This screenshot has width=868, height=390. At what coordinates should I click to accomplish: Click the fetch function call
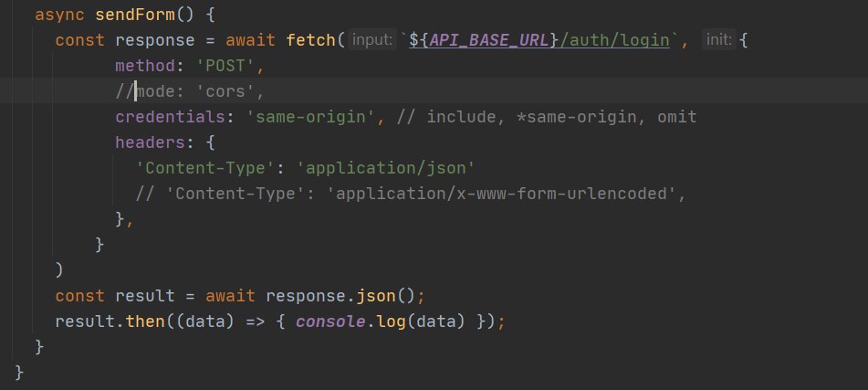310,40
